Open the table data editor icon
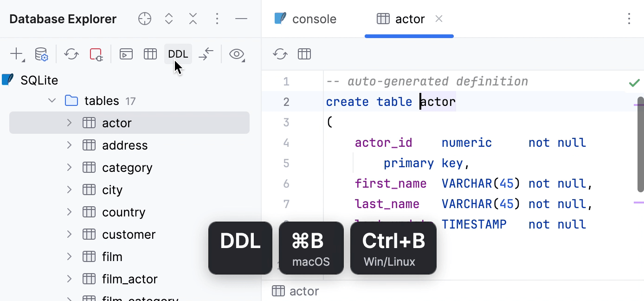This screenshot has width=644, height=301. [x=150, y=54]
